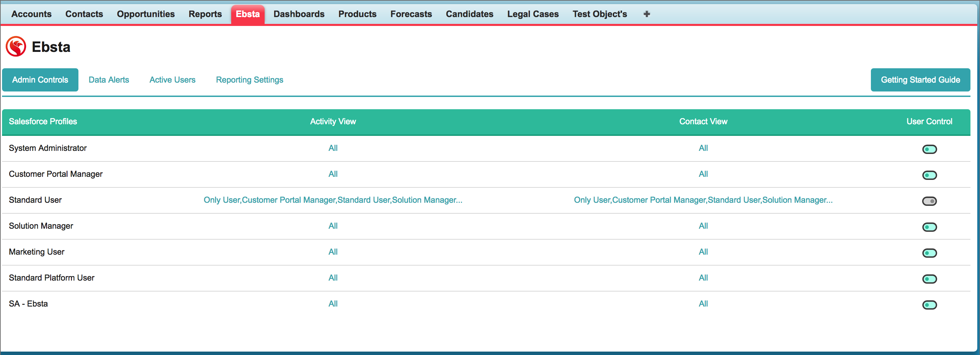Select the Admin Controls tab

coord(40,80)
